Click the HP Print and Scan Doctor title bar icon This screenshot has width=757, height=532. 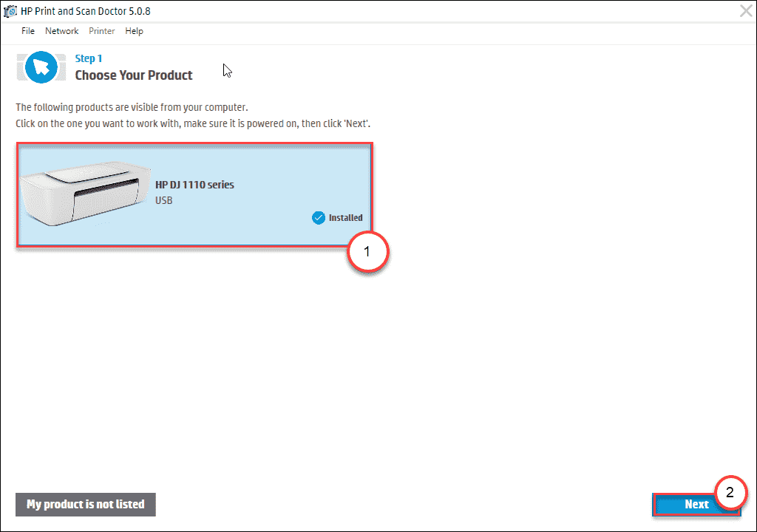10,10
